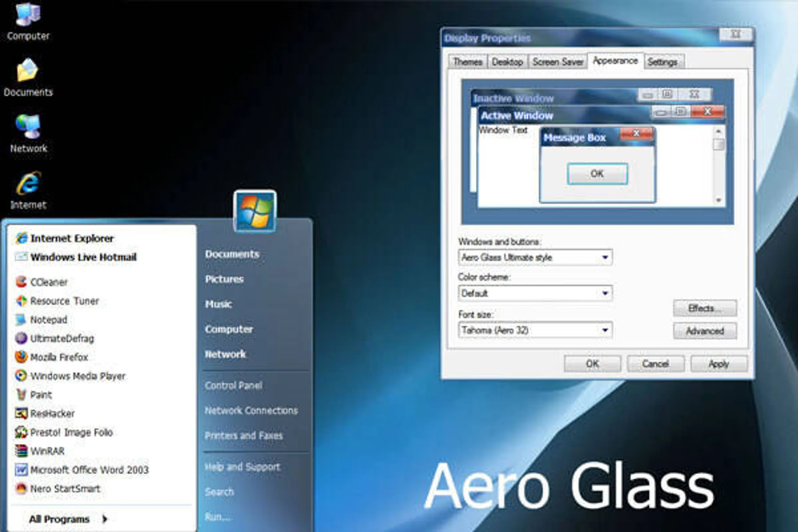This screenshot has width=798, height=532.
Task: Open Network Connections from Start menu
Action: (x=251, y=410)
